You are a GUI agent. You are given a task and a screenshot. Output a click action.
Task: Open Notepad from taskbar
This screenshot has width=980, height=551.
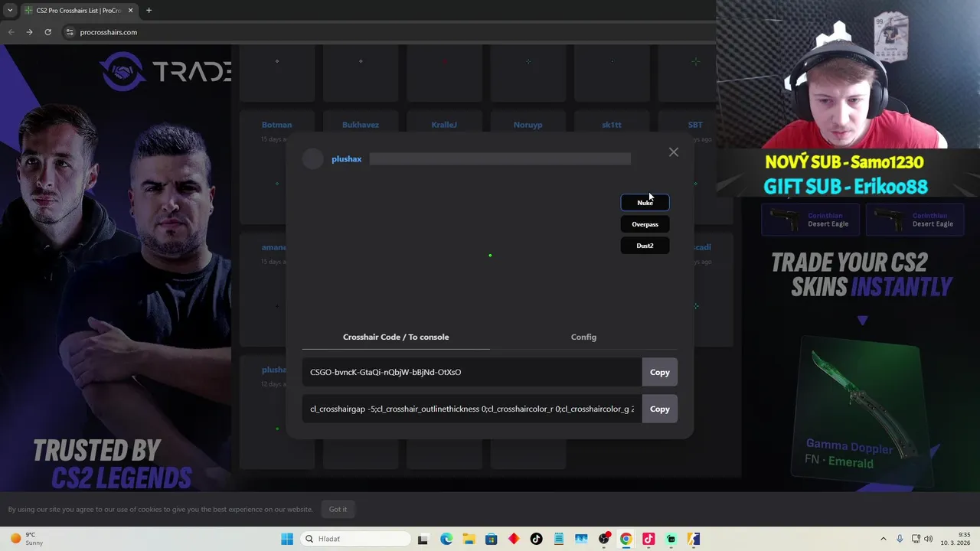tap(558, 539)
